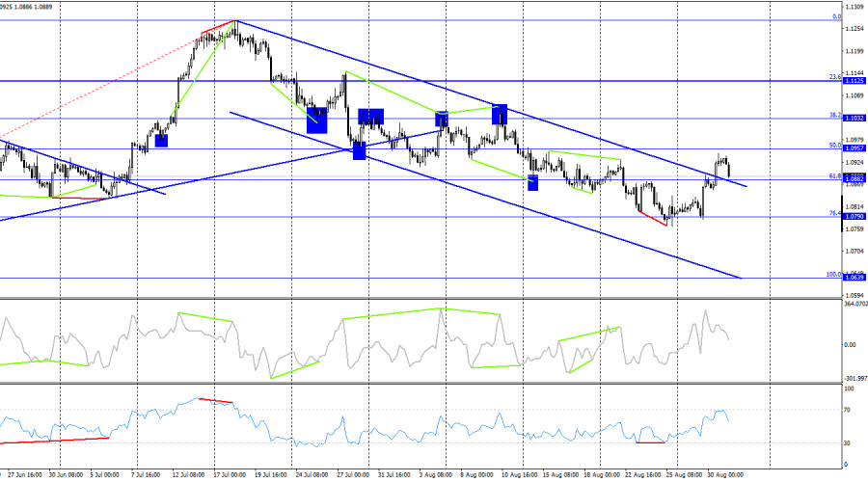Select the 23.6 Fibonacci level label
The height and width of the screenshot is (482, 868).
point(835,77)
